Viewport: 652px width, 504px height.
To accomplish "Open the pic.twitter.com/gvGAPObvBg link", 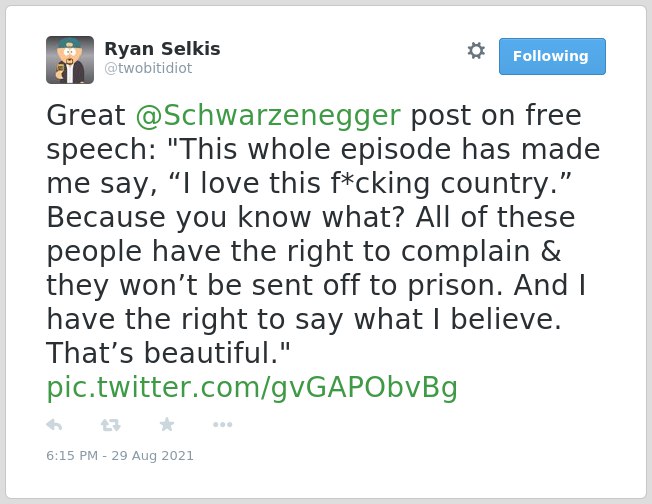I will [252, 388].
